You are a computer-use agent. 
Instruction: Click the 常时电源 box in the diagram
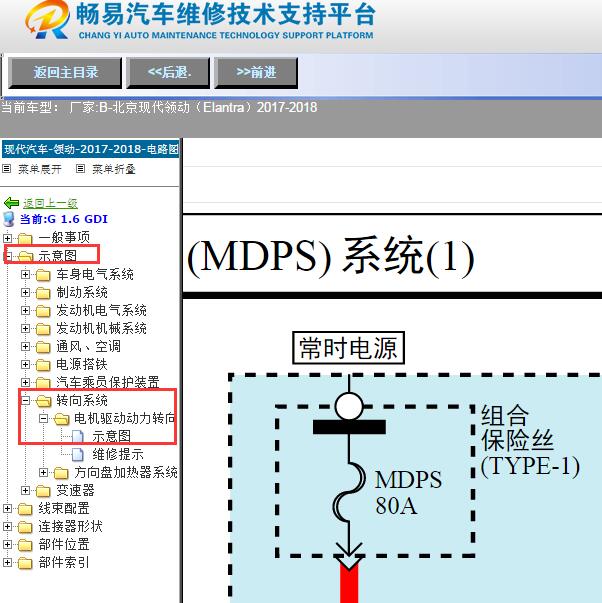349,348
